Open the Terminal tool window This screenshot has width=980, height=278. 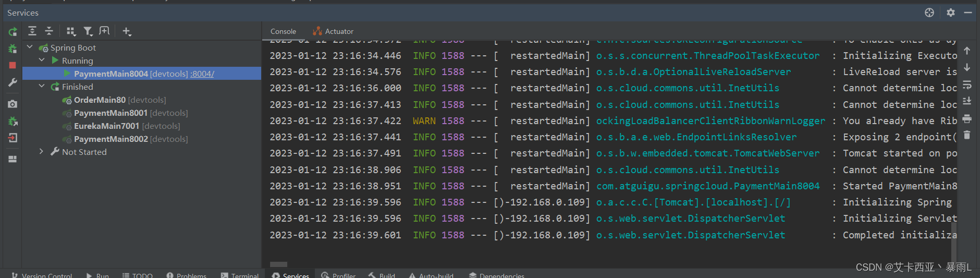(x=239, y=275)
